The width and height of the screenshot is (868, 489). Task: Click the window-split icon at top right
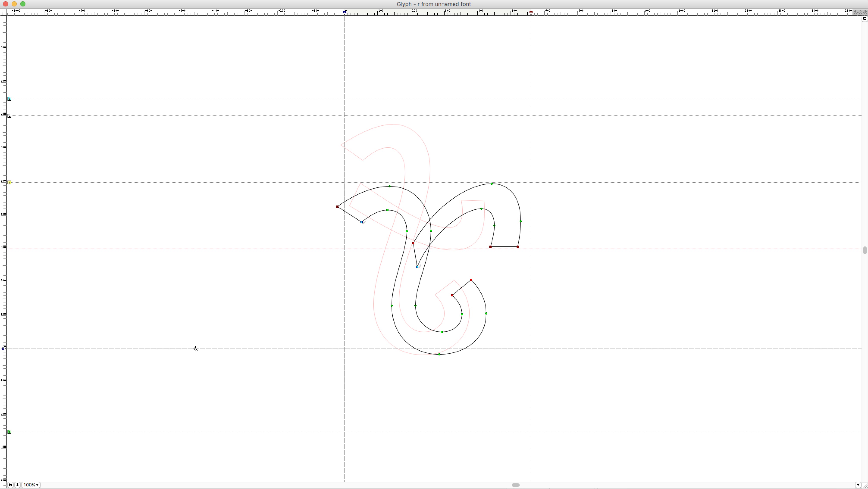click(x=865, y=19)
